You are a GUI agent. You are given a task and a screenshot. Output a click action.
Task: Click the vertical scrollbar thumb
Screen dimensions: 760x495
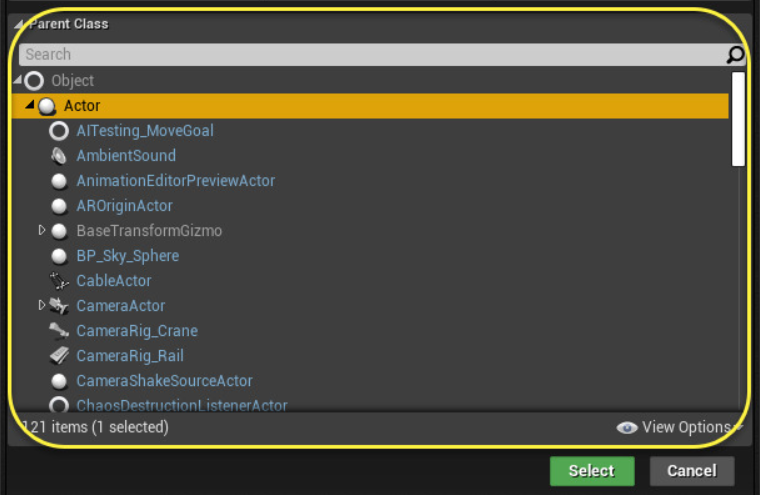[x=738, y=118]
